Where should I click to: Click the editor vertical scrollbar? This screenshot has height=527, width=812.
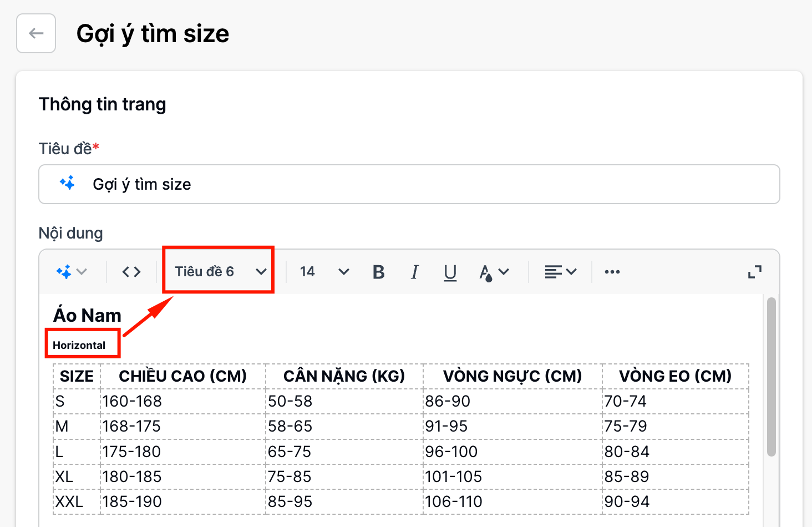tap(771, 377)
